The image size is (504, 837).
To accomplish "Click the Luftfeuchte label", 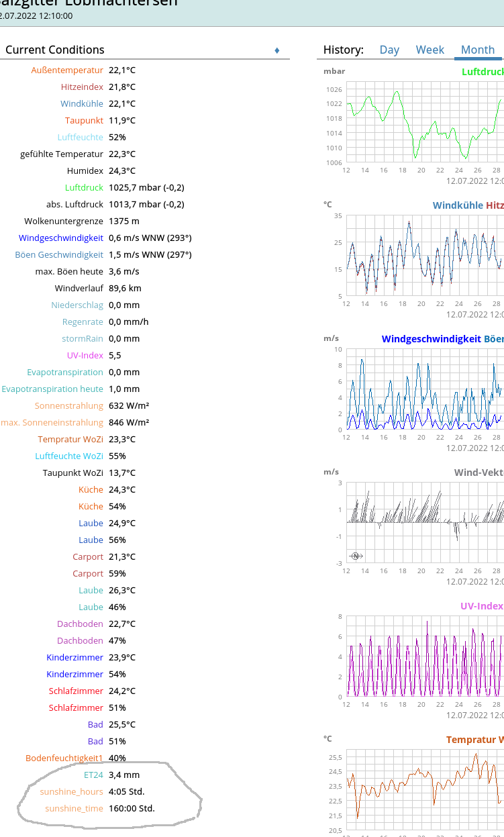I will (x=81, y=137).
